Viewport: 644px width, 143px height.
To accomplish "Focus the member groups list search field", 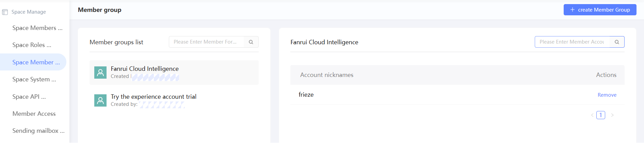I will pyautogui.click(x=206, y=42).
